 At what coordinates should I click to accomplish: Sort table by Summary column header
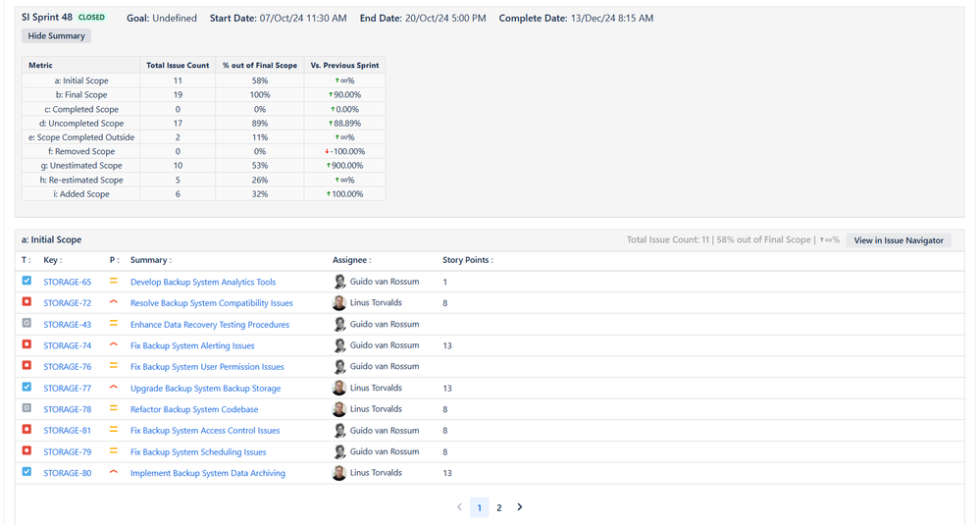tap(151, 260)
